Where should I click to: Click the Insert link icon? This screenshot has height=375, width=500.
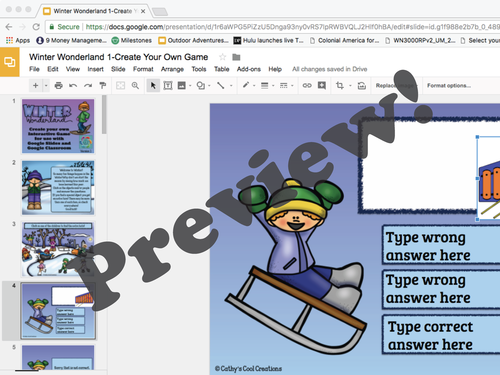click(307, 86)
